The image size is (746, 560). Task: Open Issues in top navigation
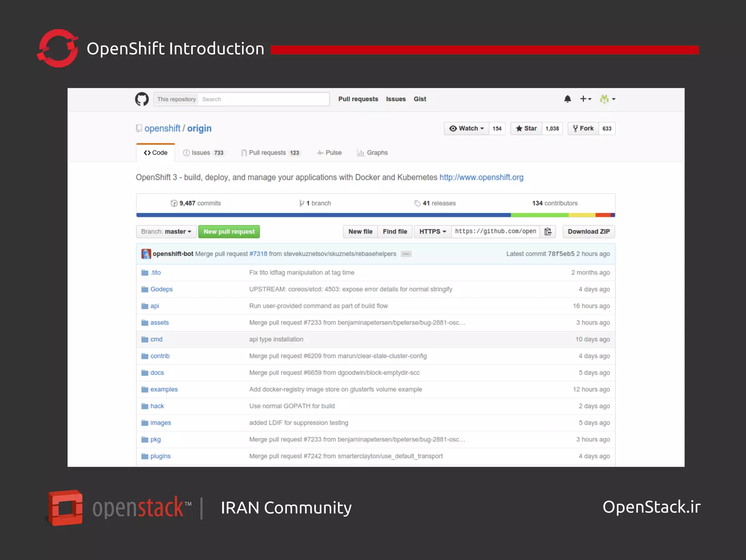[x=396, y=99]
